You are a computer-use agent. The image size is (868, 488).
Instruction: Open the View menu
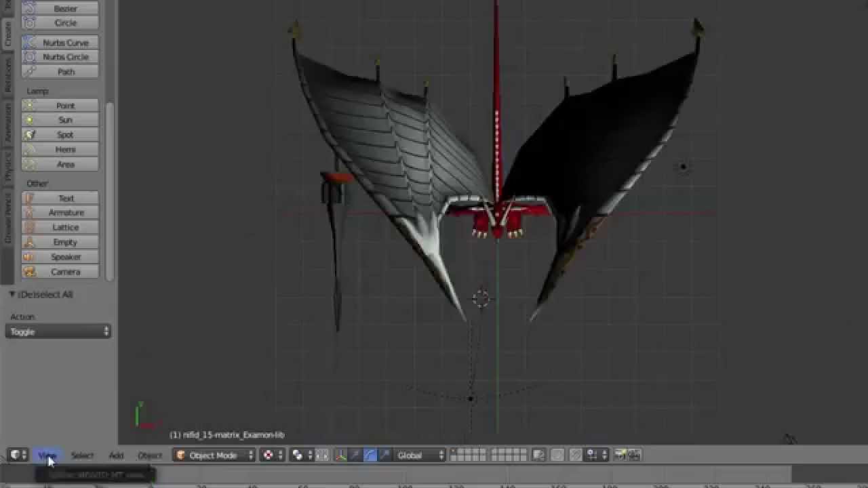[47, 455]
